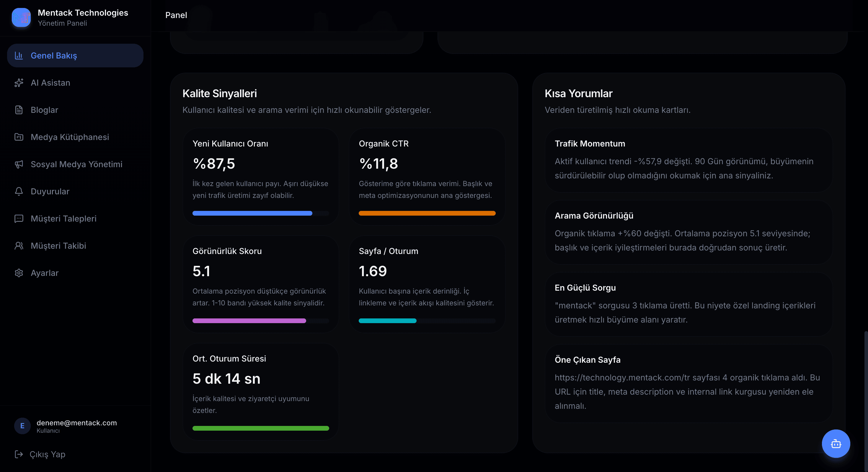Click the purple Görünürlük Skoru progress bar
Image resolution: width=868 pixels, height=472 pixels.
[x=260, y=320]
